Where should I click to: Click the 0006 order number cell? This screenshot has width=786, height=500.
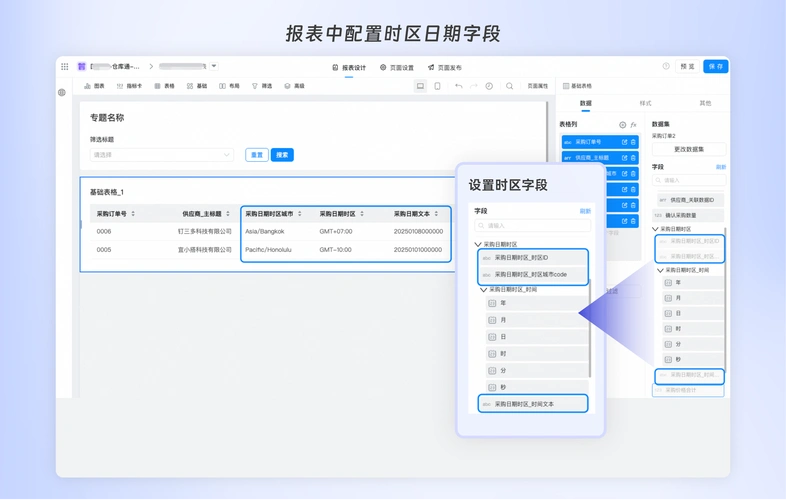(104, 232)
